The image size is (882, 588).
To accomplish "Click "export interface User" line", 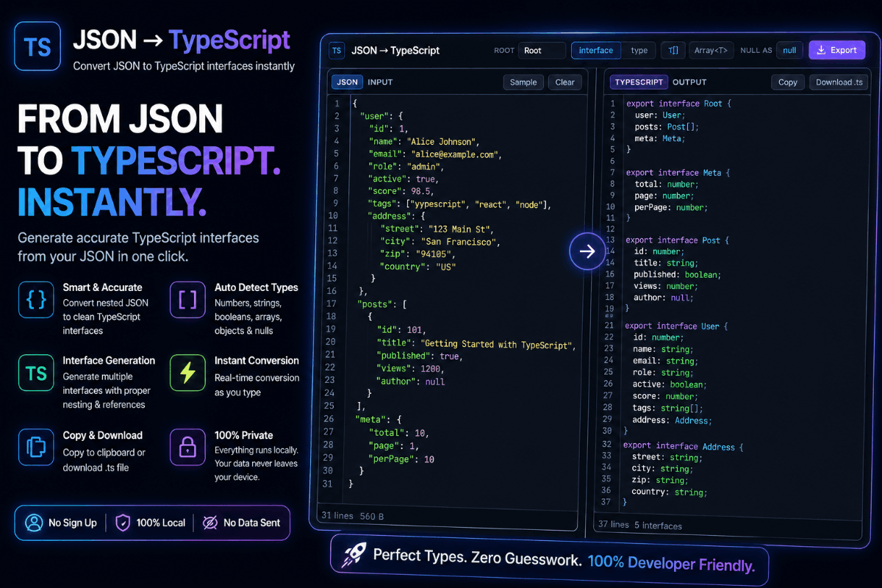I will 676,326.
